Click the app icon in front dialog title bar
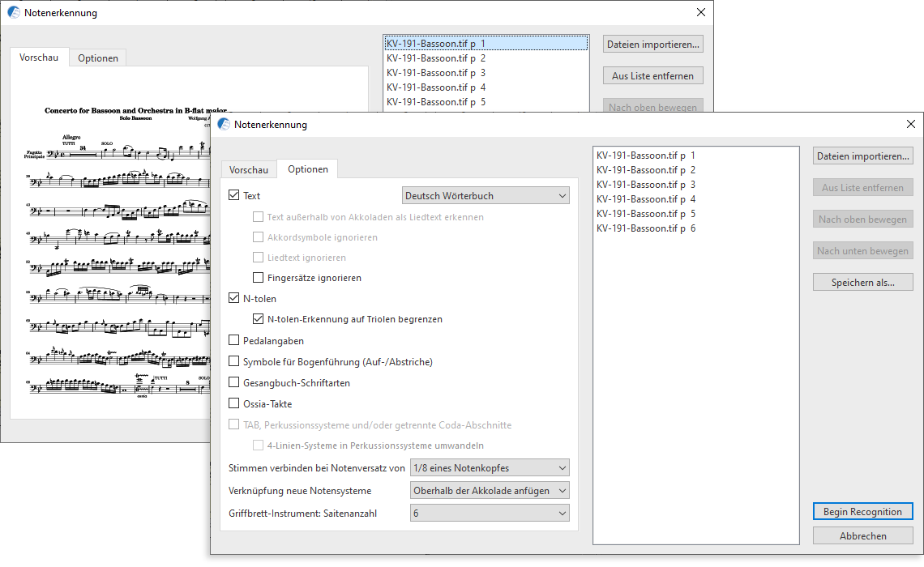The width and height of the screenshot is (924, 567). [224, 125]
